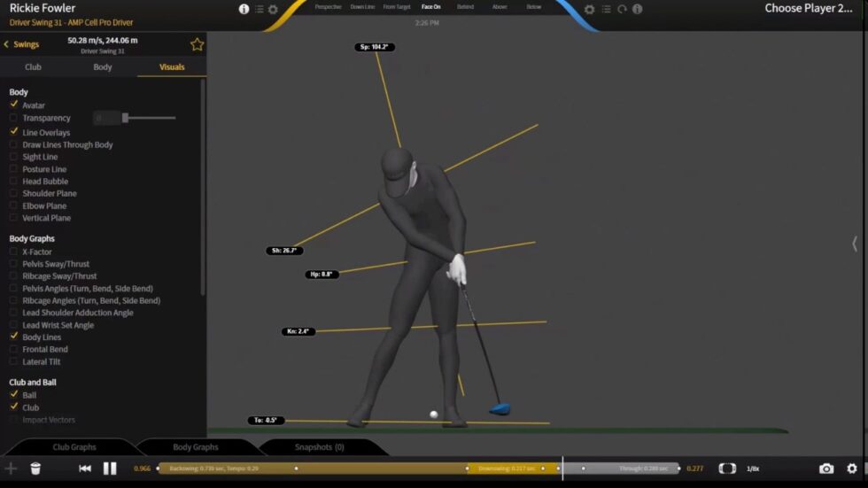Screen dimensions: 868x488
Task: Switch to the Body tab
Action: [103, 67]
